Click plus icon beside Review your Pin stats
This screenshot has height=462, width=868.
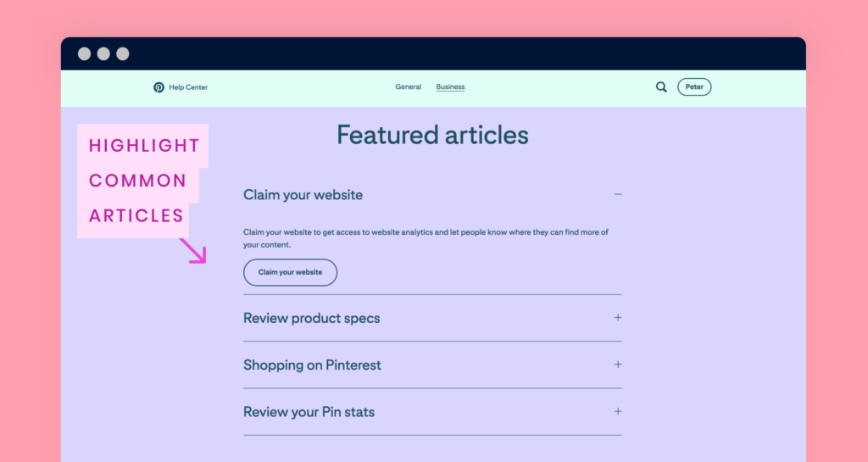pyautogui.click(x=618, y=412)
